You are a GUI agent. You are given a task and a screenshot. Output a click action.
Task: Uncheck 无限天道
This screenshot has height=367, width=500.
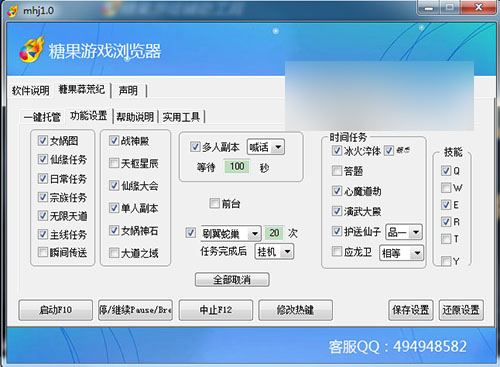click(43, 215)
